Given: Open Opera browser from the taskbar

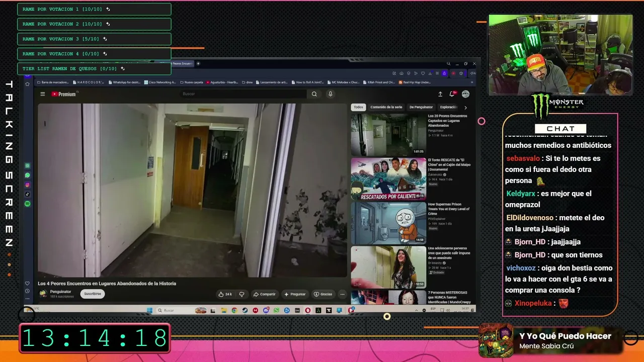Looking at the screenshot, I should (308, 310).
